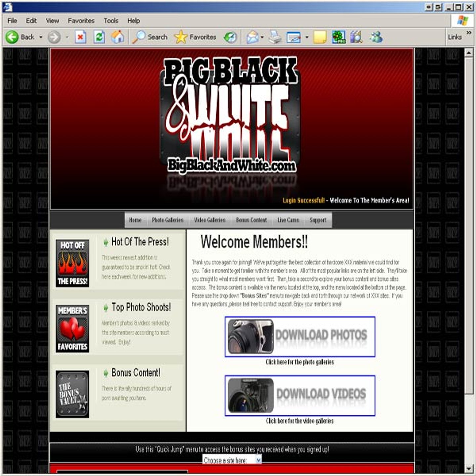476x476 pixels.
Task: Open the Mail envelope icon
Action: 253,37
